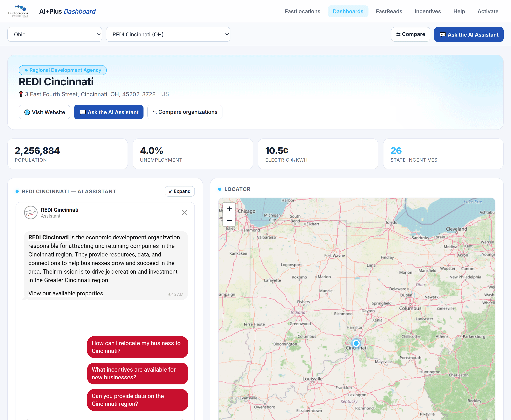511x420 pixels.
Task: Click the Cleveland label on the map
Action: coord(456,229)
